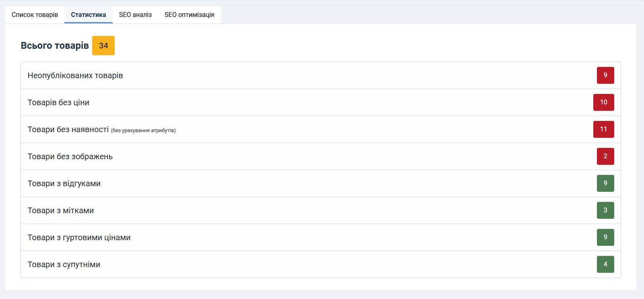Select the Товари з мітками row label
The width and height of the screenshot is (644, 299).
tap(61, 210)
